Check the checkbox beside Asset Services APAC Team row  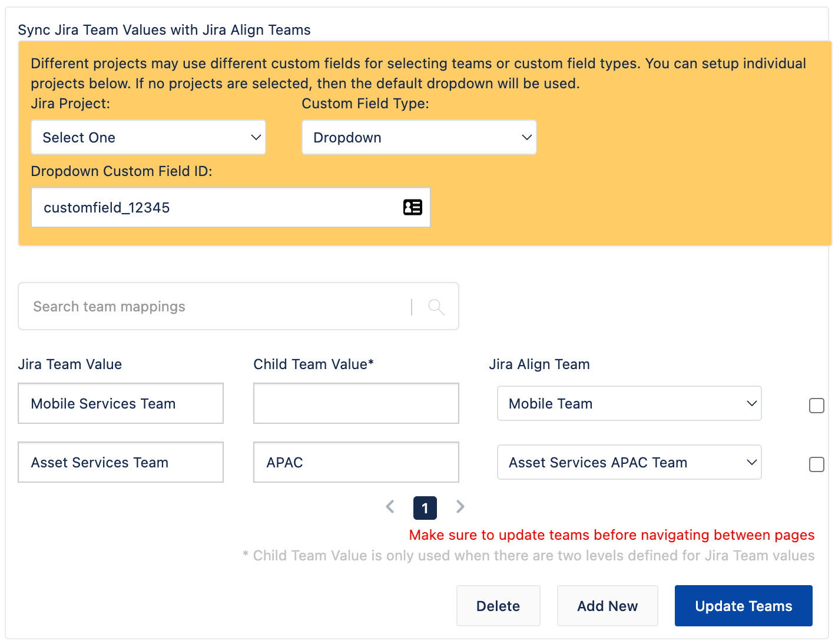pos(817,464)
